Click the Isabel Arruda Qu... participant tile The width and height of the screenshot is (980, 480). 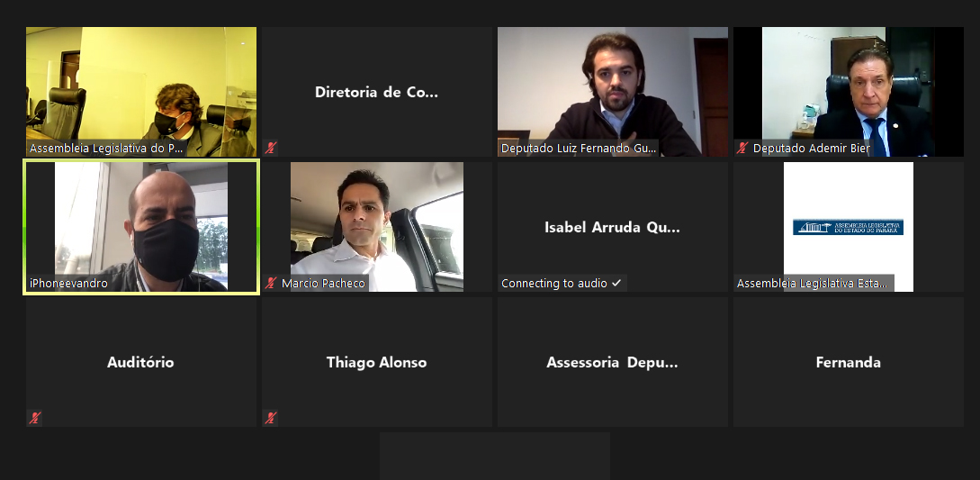(x=613, y=227)
